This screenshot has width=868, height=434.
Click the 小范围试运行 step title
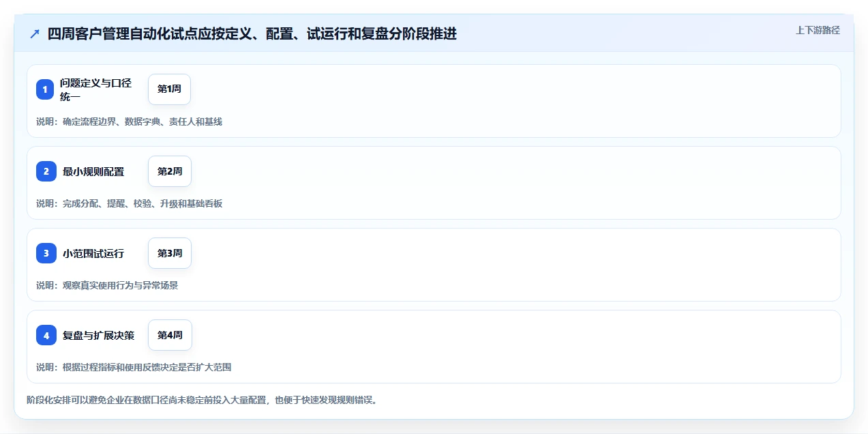[x=93, y=253]
